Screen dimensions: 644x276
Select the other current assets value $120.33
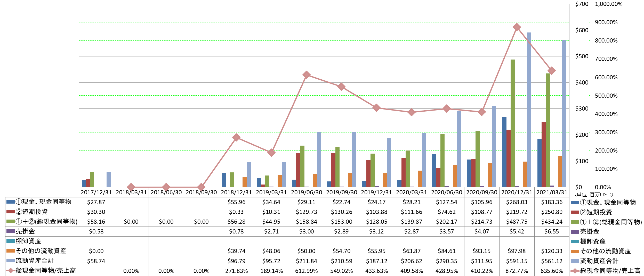pos(552,251)
